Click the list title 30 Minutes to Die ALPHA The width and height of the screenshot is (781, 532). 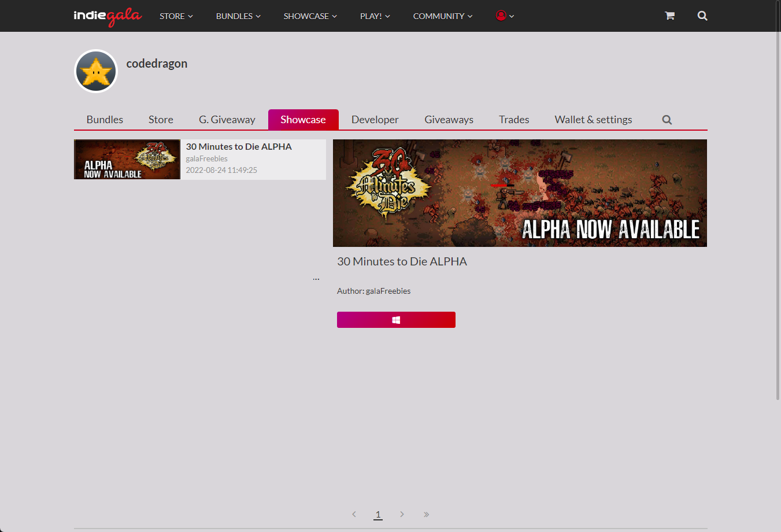click(239, 147)
